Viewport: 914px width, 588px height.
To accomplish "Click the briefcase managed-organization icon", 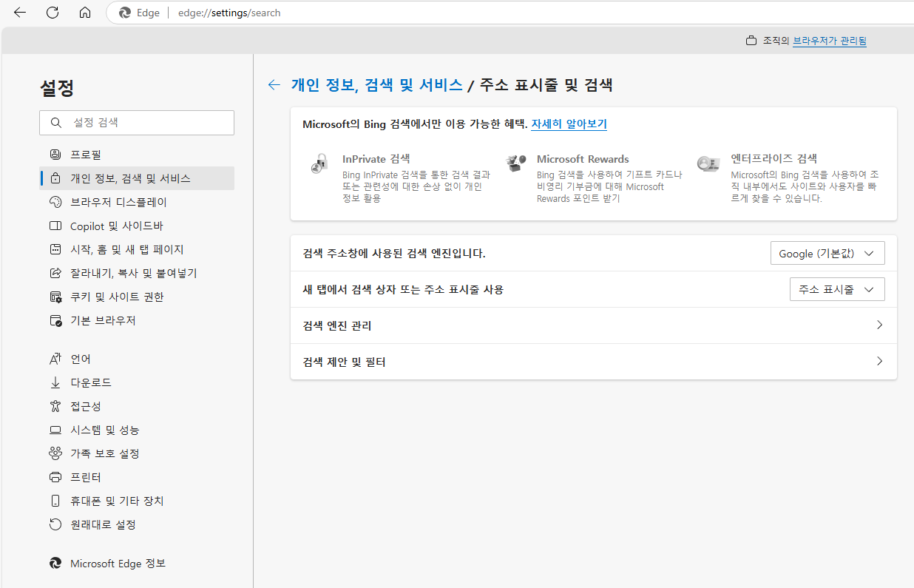I will pyautogui.click(x=751, y=41).
